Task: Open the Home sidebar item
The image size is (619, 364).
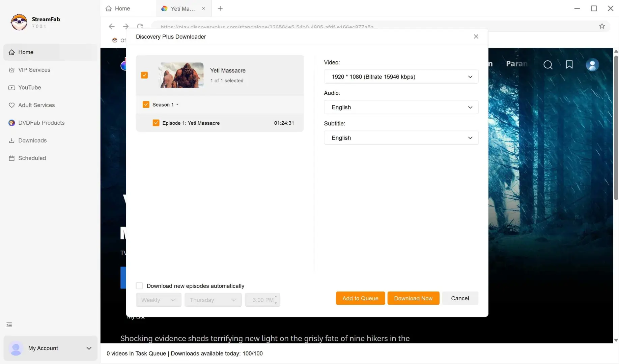Action: click(x=51, y=52)
